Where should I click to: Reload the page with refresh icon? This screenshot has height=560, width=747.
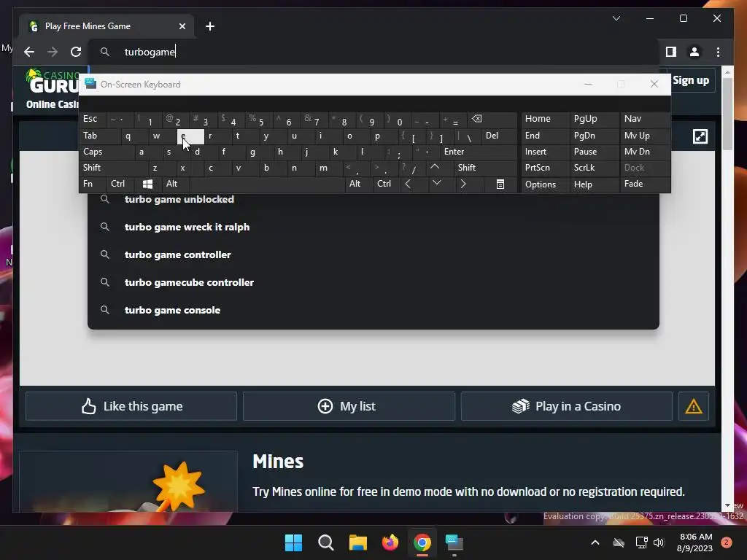[76, 52]
